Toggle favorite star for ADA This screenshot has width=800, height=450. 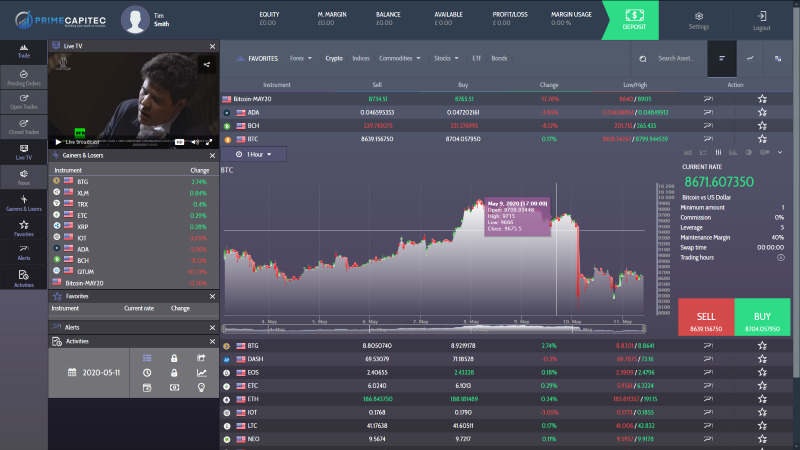tap(762, 112)
